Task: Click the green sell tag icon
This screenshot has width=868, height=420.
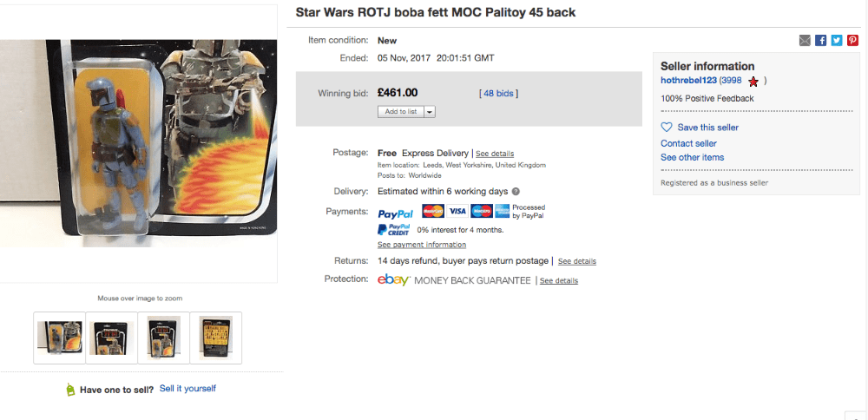Action: pyautogui.click(x=69, y=390)
